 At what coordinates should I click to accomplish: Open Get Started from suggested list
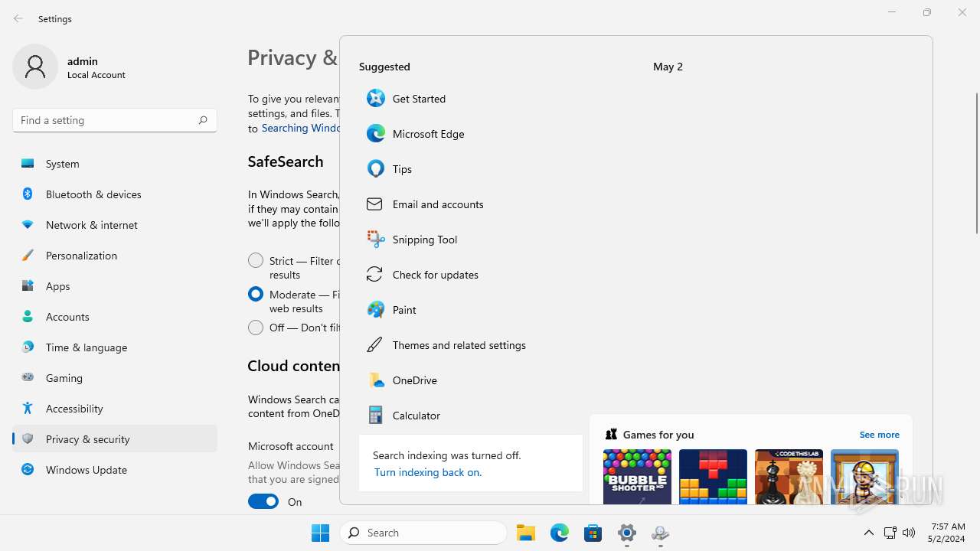pyautogui.click(x=470, y=99)
